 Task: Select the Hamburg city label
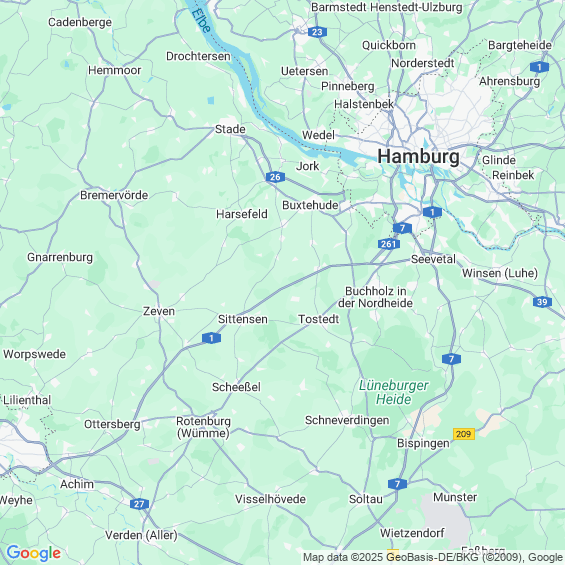coord(418,157)
